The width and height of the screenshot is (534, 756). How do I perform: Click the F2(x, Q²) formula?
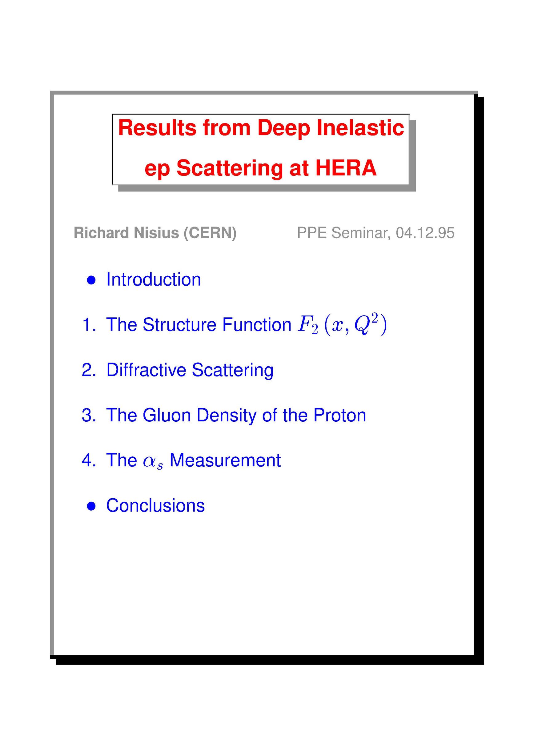tap(342, 325)
